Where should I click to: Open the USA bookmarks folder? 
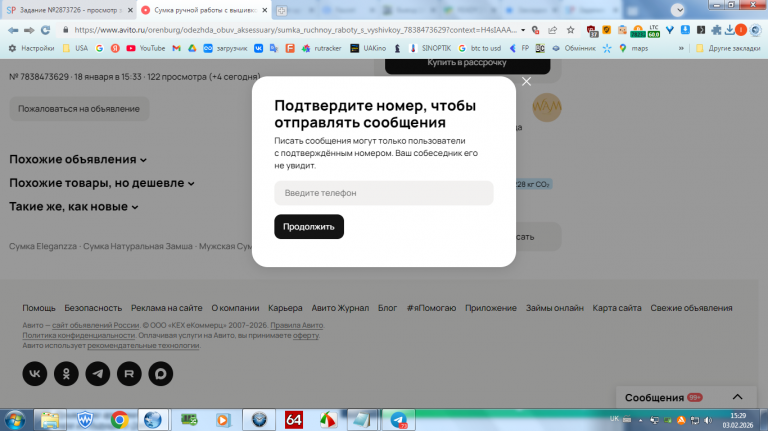pyautogui.click(x=75, y=48)
